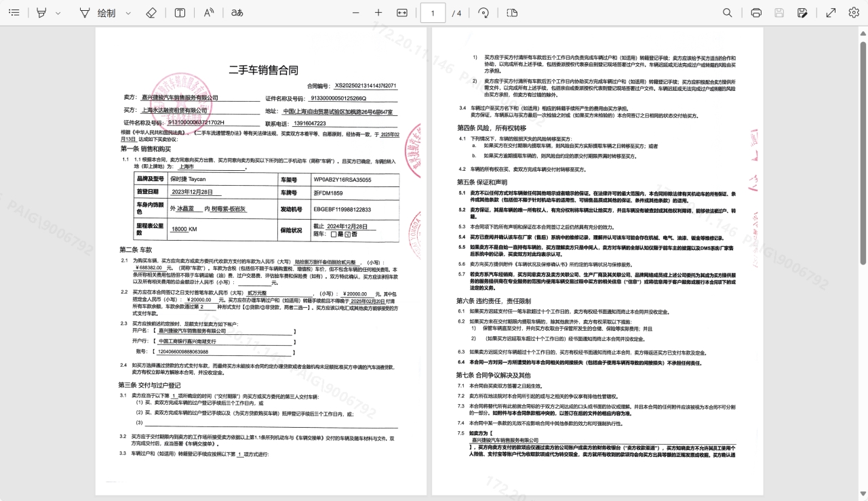Click the VIN value WP0AB2Y16RSA35055
Viewport: 868px width, 501px height.
(342, 180)
